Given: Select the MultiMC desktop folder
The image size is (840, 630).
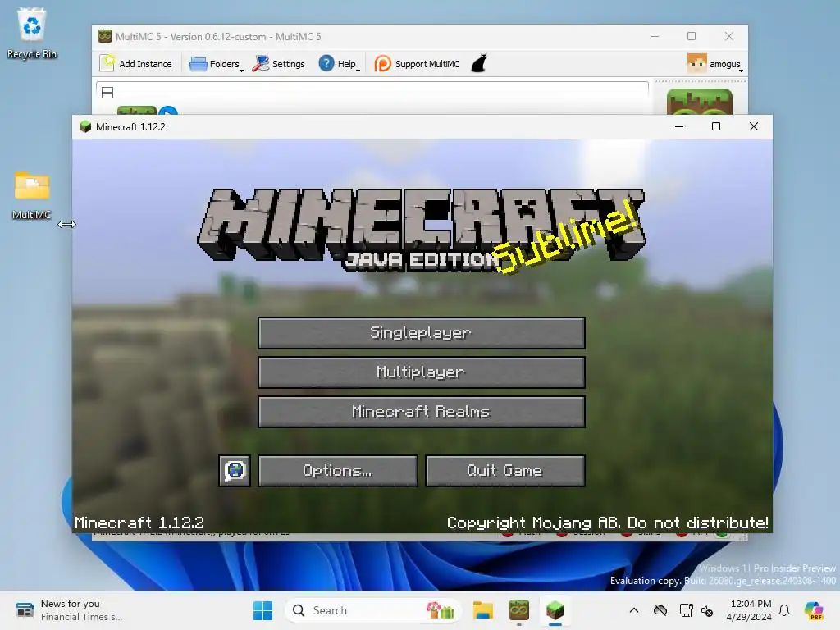Looking at the screenshot, I should [32, 195].
